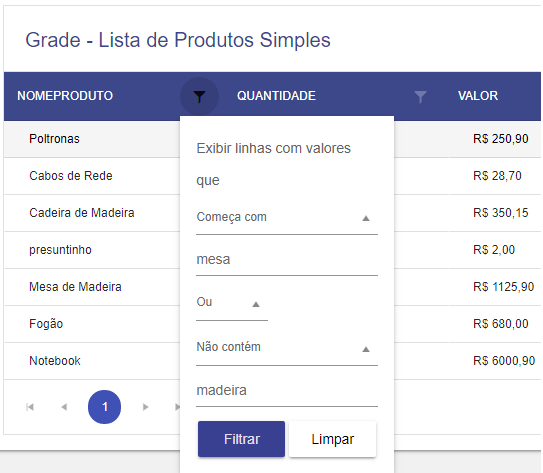The width and height of the screenshot is (543, 473).
Task: Expand the 'Não contém' operator dropdown
Action: (287, 348)
